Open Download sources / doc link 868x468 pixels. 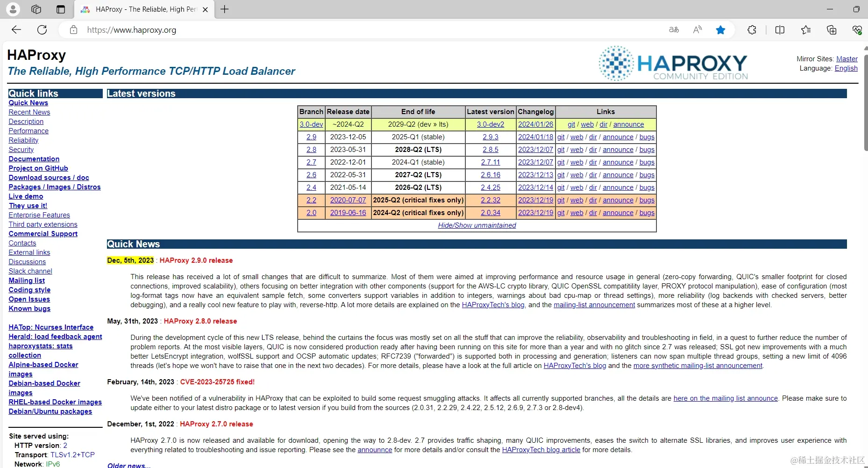click(x=49, y=178)
